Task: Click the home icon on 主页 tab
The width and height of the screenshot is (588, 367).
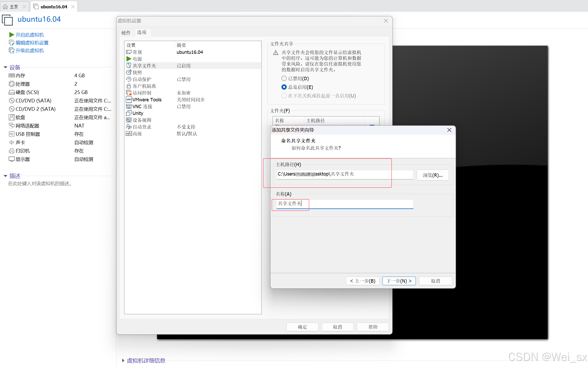Action: tap(5, 7)
